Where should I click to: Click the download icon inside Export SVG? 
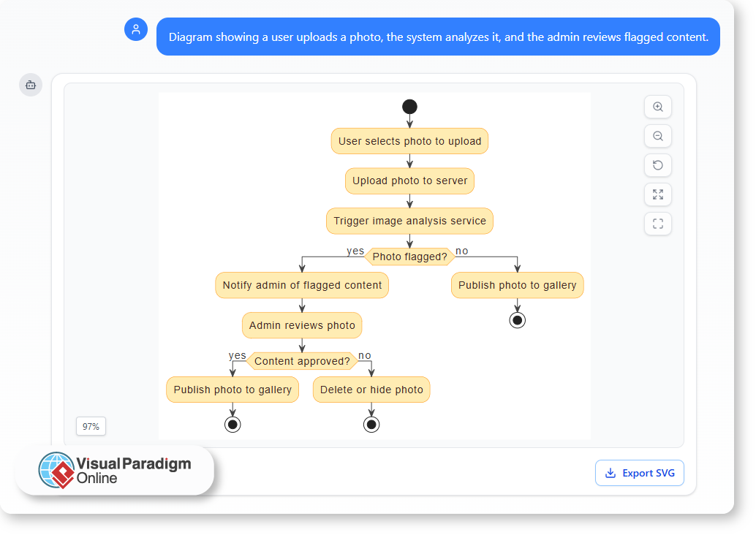click(610, 474)
